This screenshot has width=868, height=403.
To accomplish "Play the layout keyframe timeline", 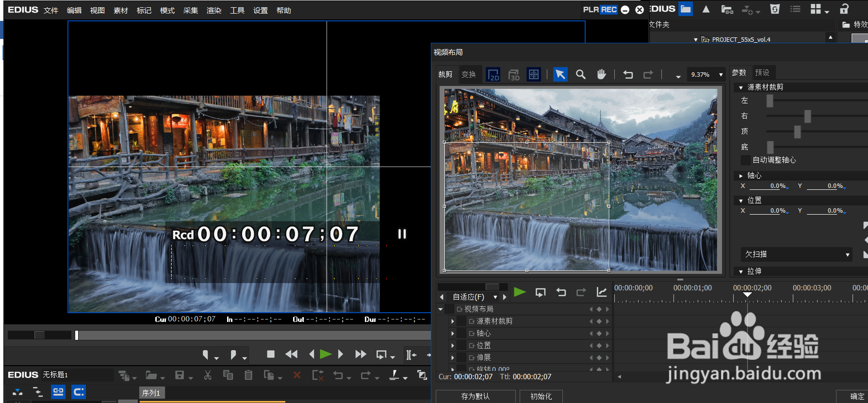I will [x=520, y=292].
